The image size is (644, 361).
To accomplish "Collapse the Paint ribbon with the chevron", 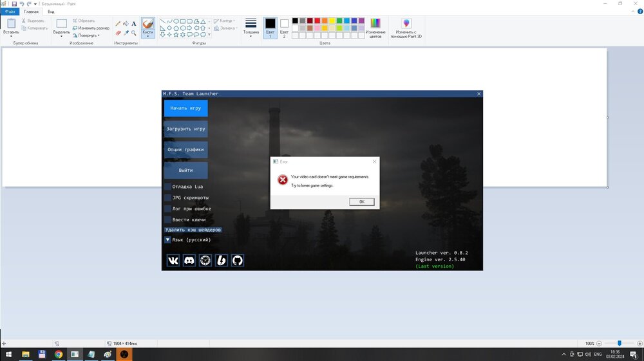I will click(x=633, y=12).
